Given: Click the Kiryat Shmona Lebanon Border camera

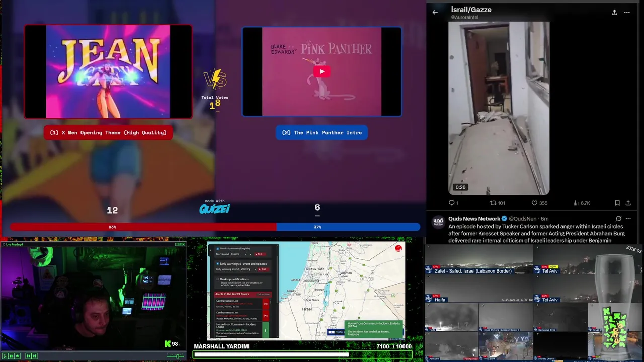Looking at the screenshot, I should click(x=506, y=317).
